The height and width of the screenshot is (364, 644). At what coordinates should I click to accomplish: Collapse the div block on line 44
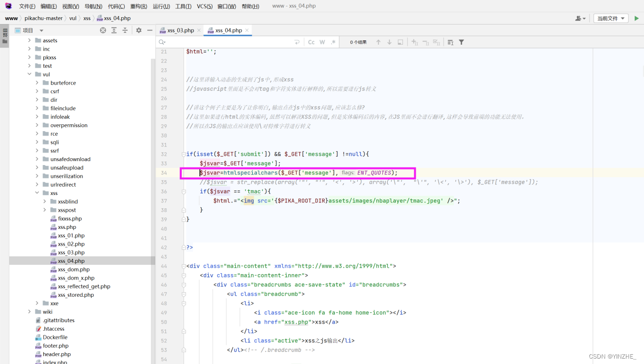(x=184, y=266)
